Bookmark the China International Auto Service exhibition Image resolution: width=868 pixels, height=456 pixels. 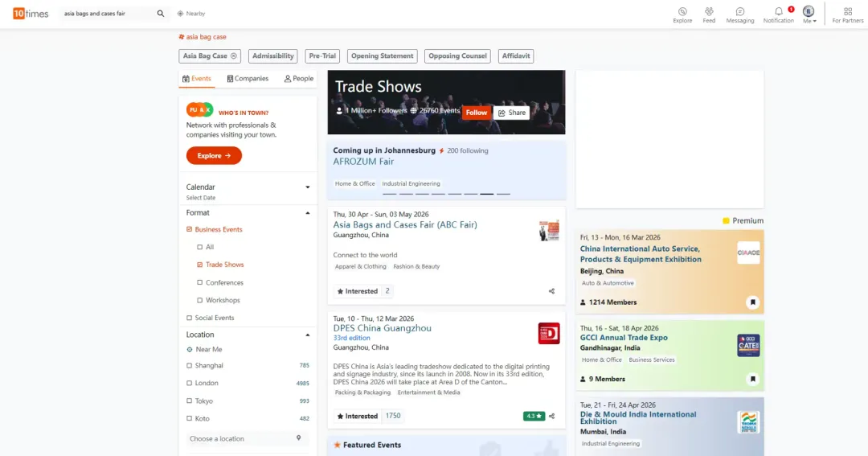pyautogui.click(x=752, y=302)
